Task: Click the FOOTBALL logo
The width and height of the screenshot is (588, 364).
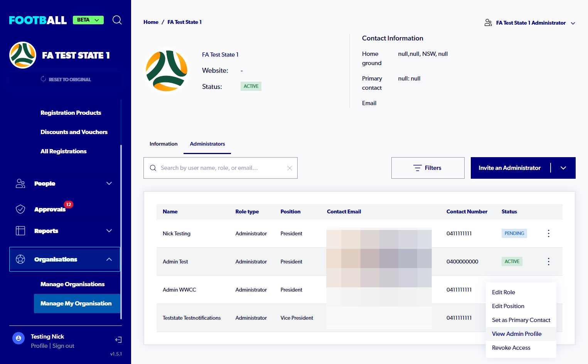Action: click(x=38, y=20)
